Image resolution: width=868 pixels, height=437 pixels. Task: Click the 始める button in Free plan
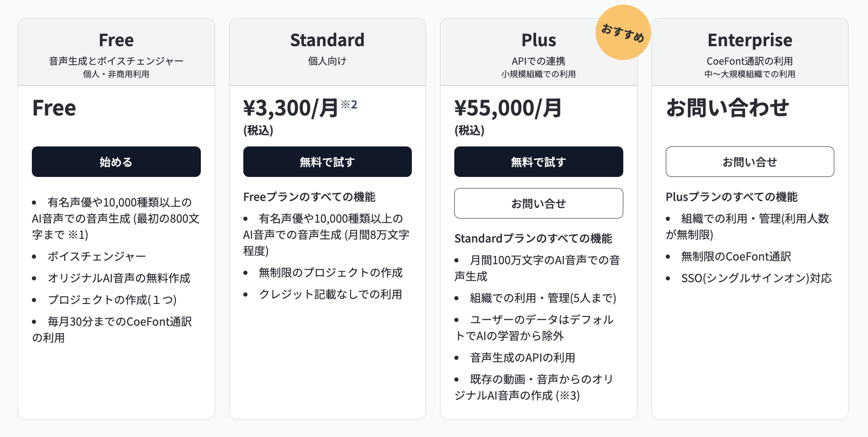click(x=116, y=162)
